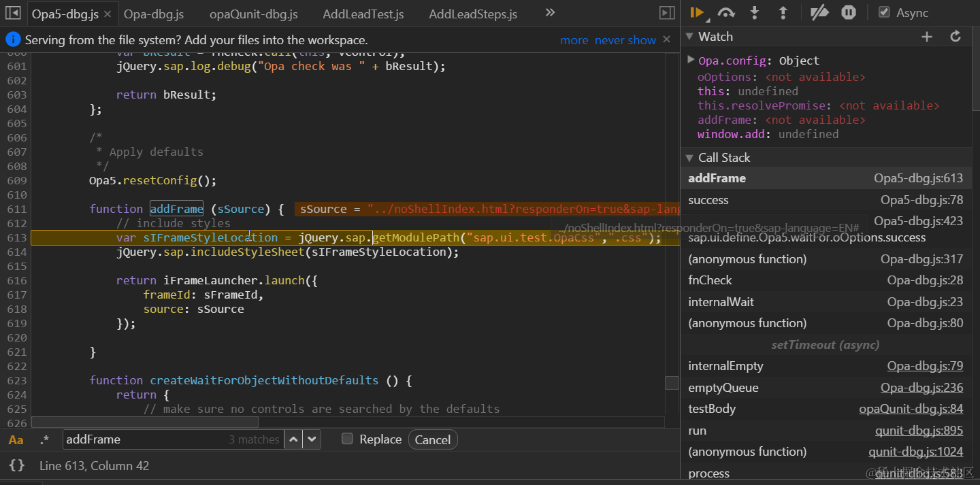Pretty print the source code

click(x=17, y=466)
